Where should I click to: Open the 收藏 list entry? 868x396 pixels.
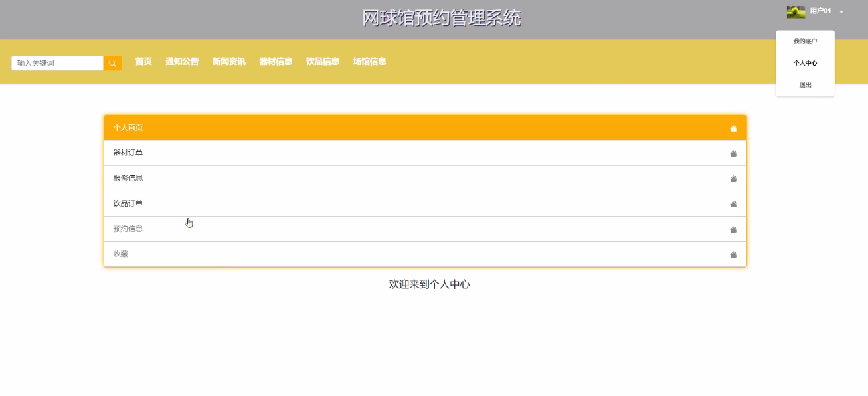(x=425, y=254)
